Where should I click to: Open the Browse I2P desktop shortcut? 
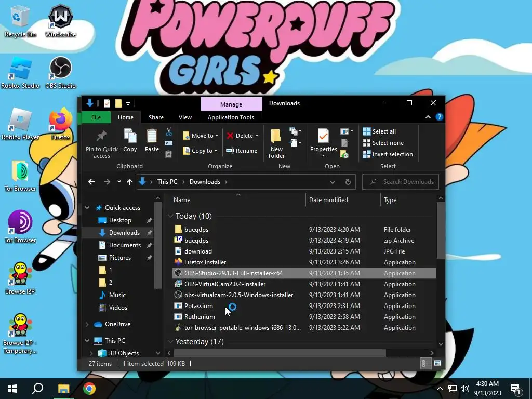tap(20, 278)
